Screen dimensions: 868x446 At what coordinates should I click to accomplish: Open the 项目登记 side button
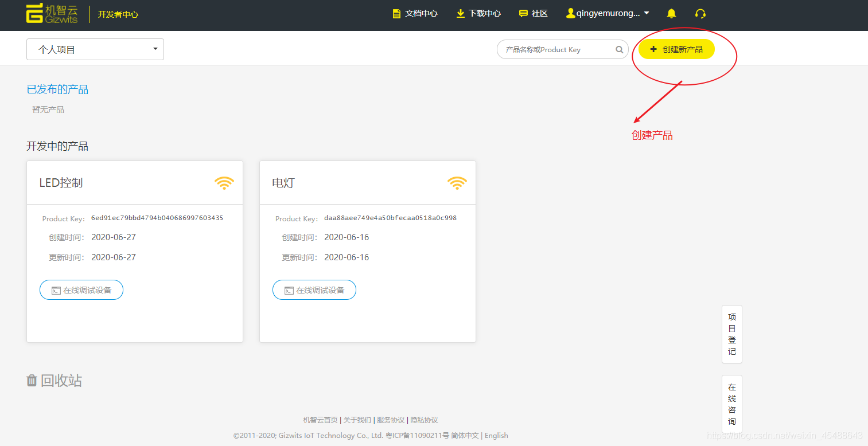(732, 334)
